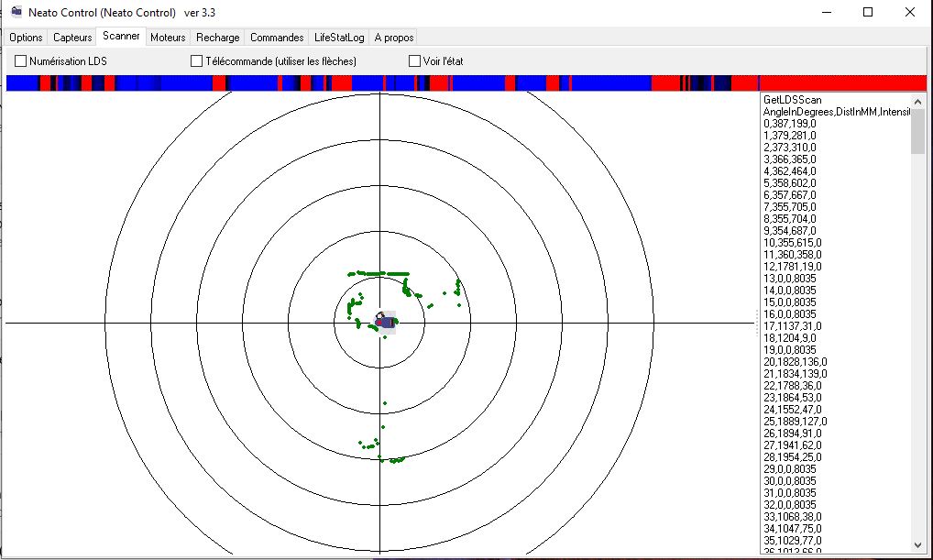Viewport: 933px width, 560px height.
Task: Select log row 0,387,199,0
Action: coord(790,124)
